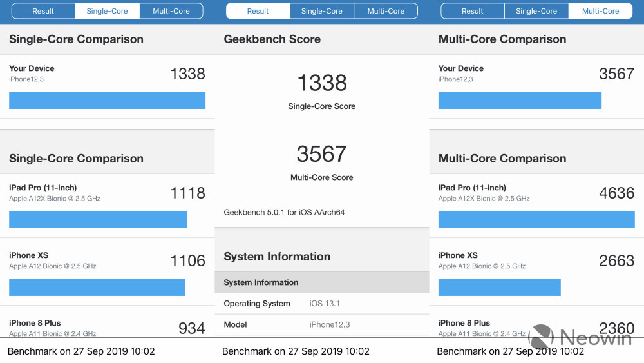Click 'Geekbench 5.0.1 for iOS AArch64' text
The width and height of the screenshot is (644, 363).
284,213
